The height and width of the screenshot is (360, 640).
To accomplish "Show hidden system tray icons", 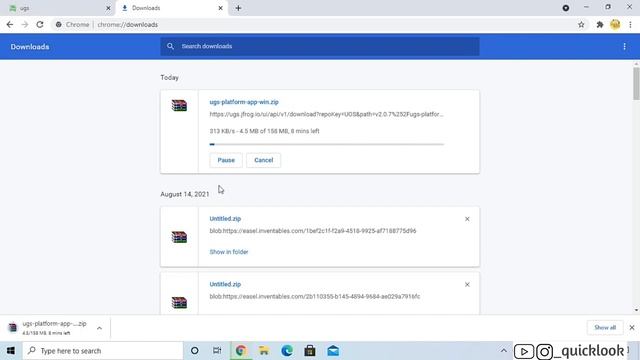I will 504,351.
